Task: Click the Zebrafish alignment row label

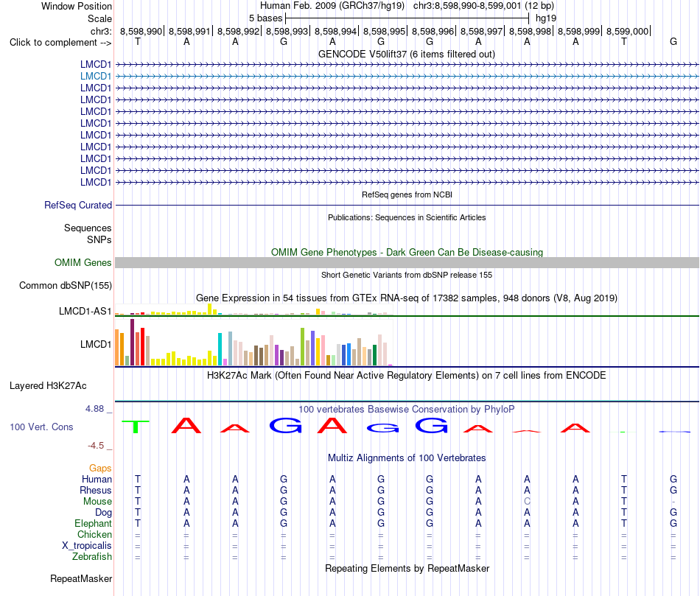Action: (x=92, y=557)
